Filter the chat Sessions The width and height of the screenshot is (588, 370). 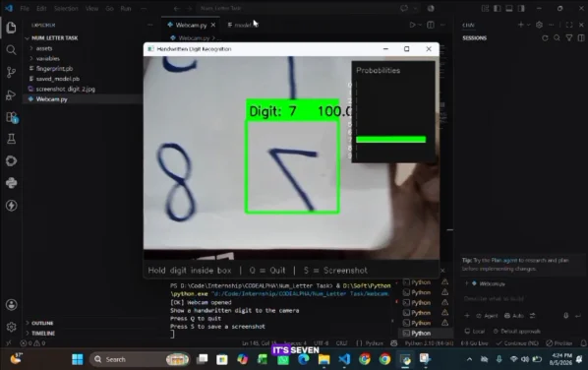569,38
